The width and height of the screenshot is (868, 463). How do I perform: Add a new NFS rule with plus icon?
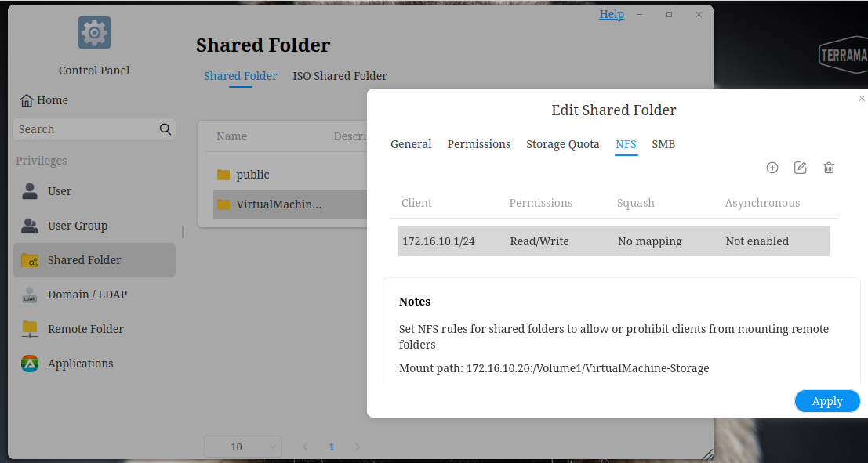point(772,168)
